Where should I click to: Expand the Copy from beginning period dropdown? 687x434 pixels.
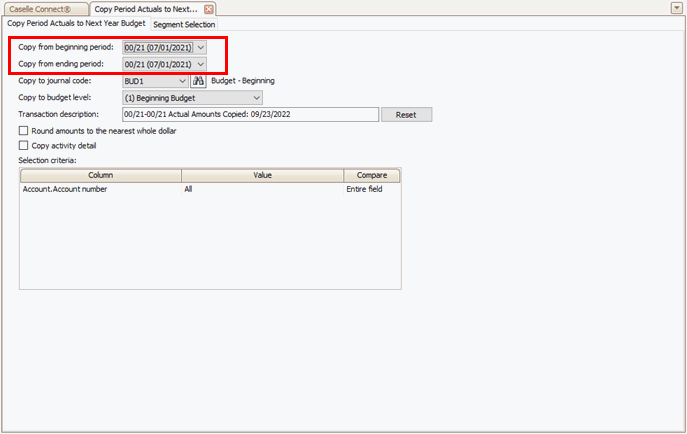[201, 47]
